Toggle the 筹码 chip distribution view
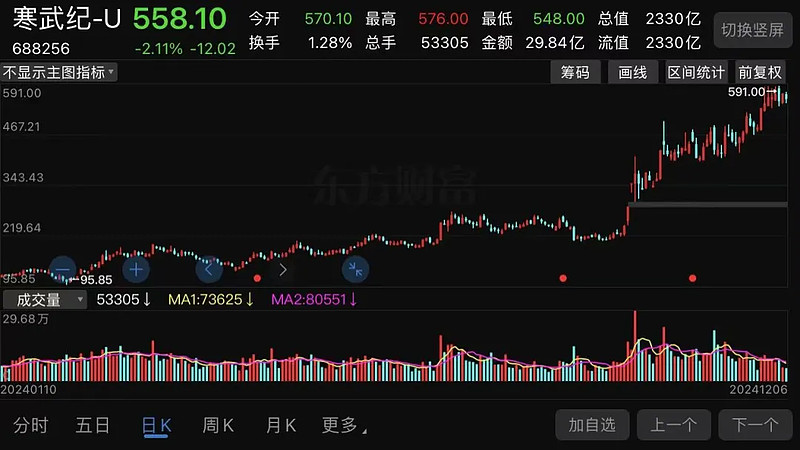Screen dimensions: 800x450 (576, 72)
